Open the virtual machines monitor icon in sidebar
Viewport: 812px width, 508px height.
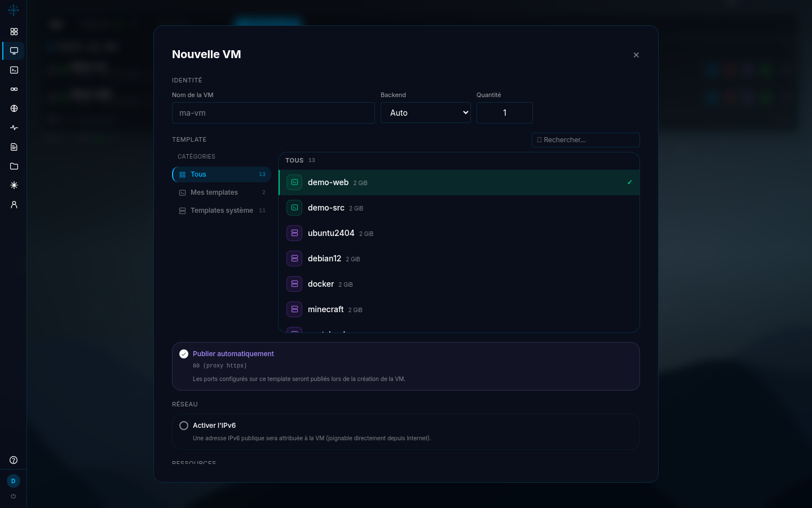click(x=14, y=51)
